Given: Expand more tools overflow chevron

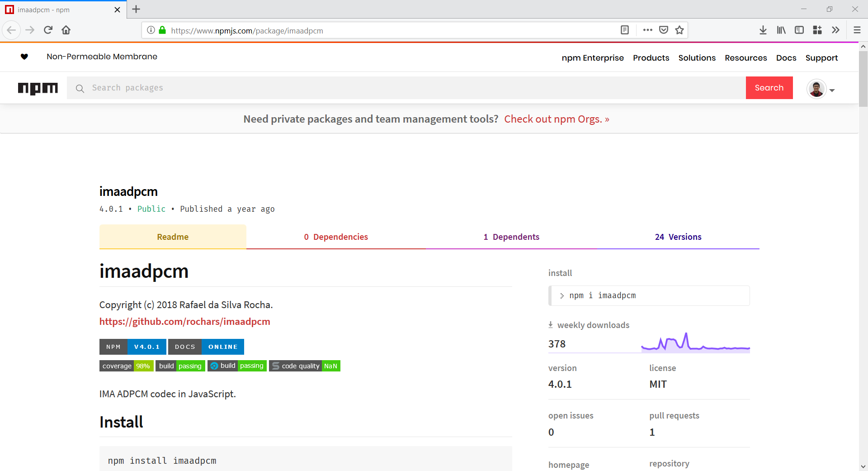Looking at the screenshot, I should [x=835, y=30].
